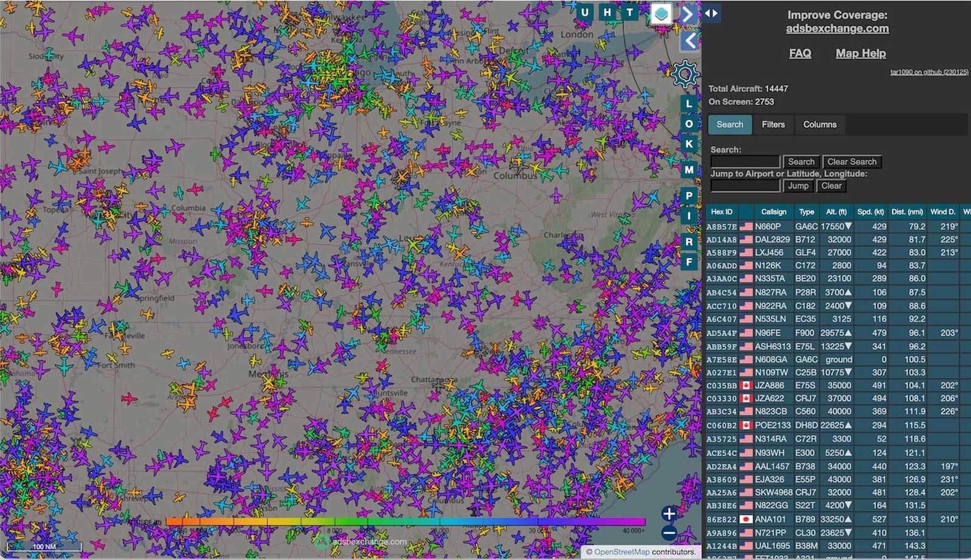Sort table by Hex ID column
The image size is (971, 560).
(722, 212)
